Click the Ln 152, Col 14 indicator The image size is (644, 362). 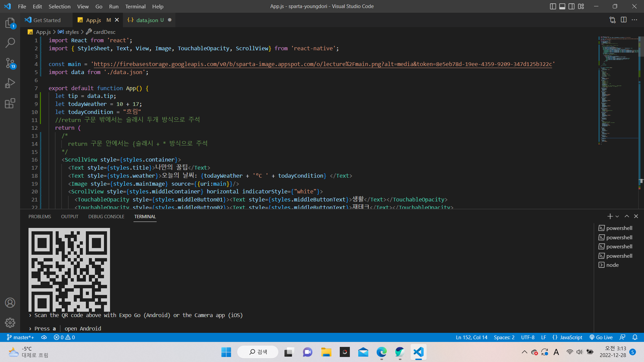[x=472, y=338]
